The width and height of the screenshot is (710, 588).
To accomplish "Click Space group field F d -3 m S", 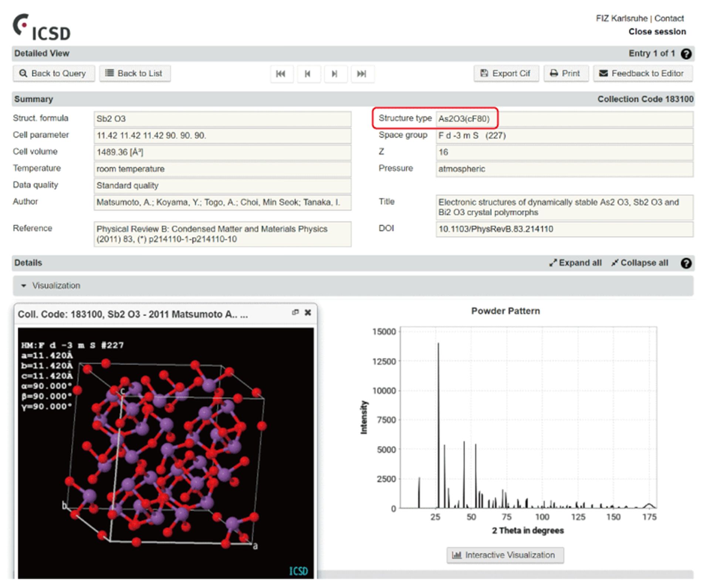I will pyautogui.click(x=564, y=135).
